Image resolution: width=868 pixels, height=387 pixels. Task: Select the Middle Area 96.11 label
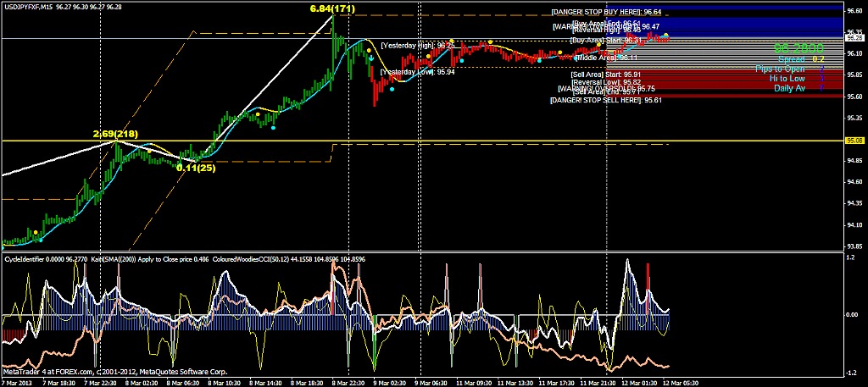pos(605,58)
